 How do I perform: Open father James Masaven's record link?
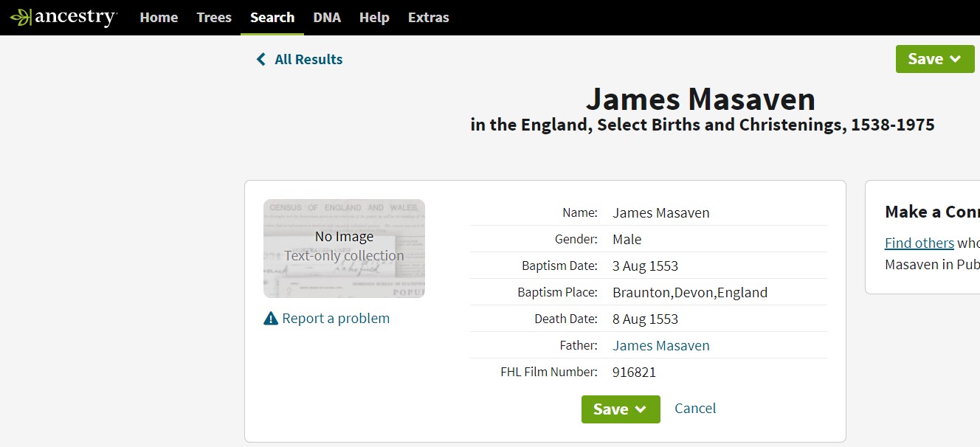pos(660,345)
